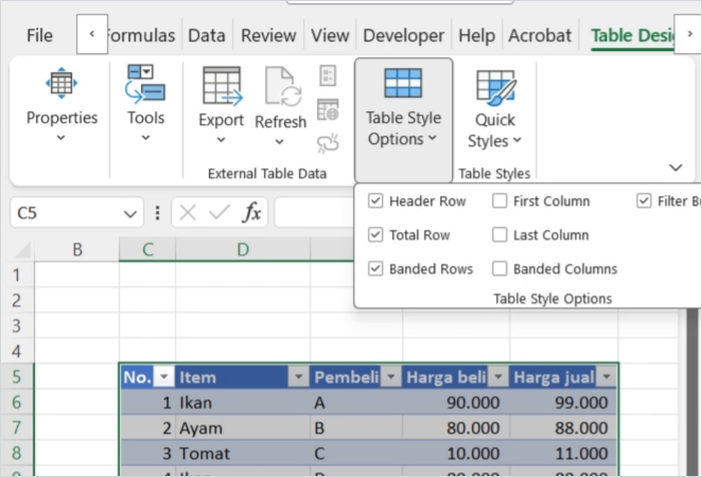This screenshot has width=702, height=477.
Task: Click the cell with value 11.000
Action: pyautogui.click(x=564, y=453)
